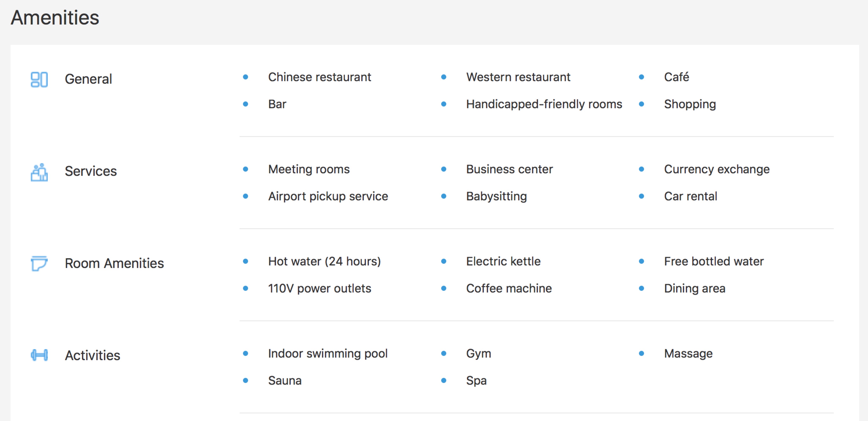The height and width of the screenshot is (421, 868).
Task: Click the Free bottled water item
Action: coord(714,261)
